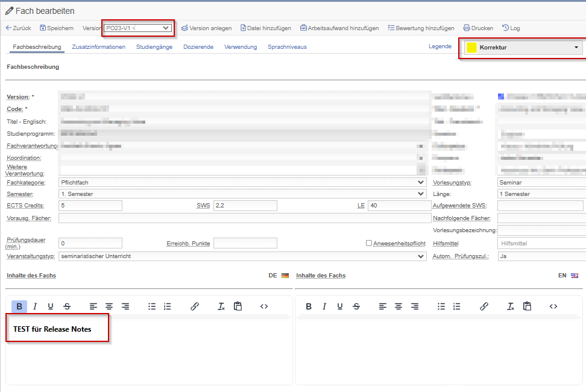This screenshot has height=392, width=586.
Task: Click the Erreichb. Punkte input field
Action: click(x=245, y=243)
